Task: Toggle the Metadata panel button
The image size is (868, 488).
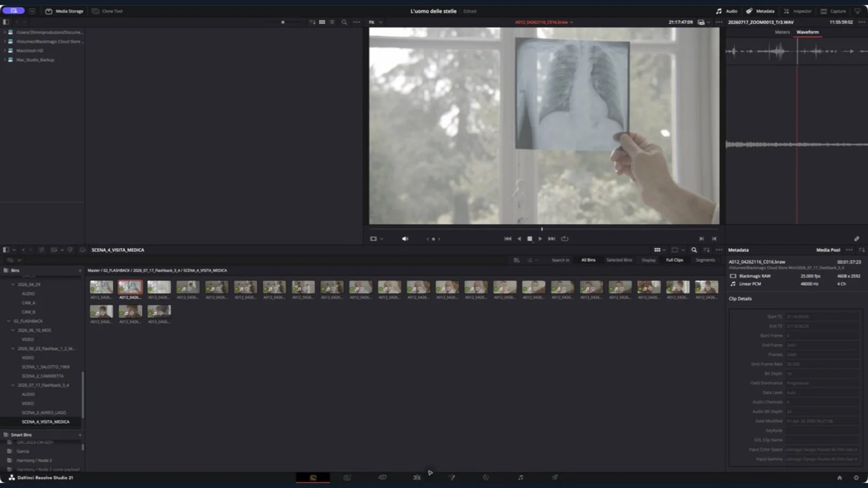Action: click(760, 11)
